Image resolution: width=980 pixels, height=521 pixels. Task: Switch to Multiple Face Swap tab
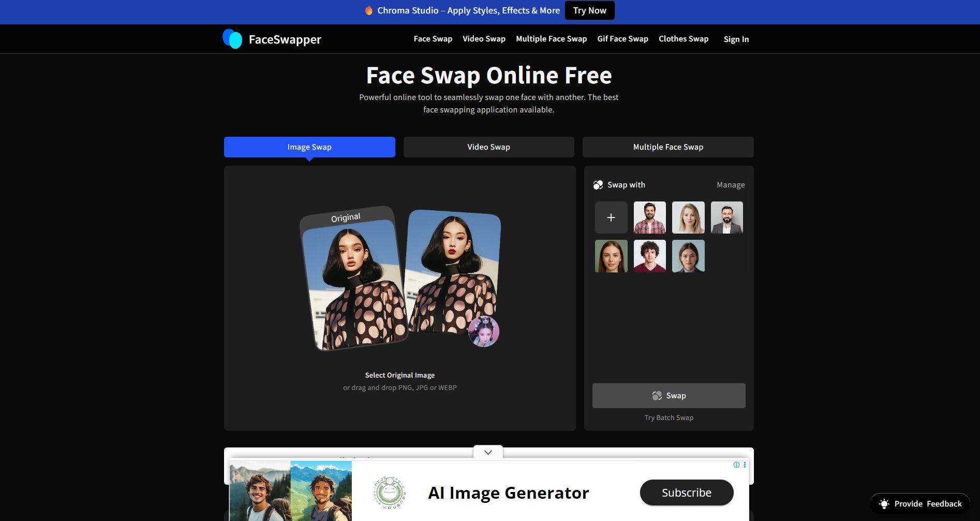668,147
